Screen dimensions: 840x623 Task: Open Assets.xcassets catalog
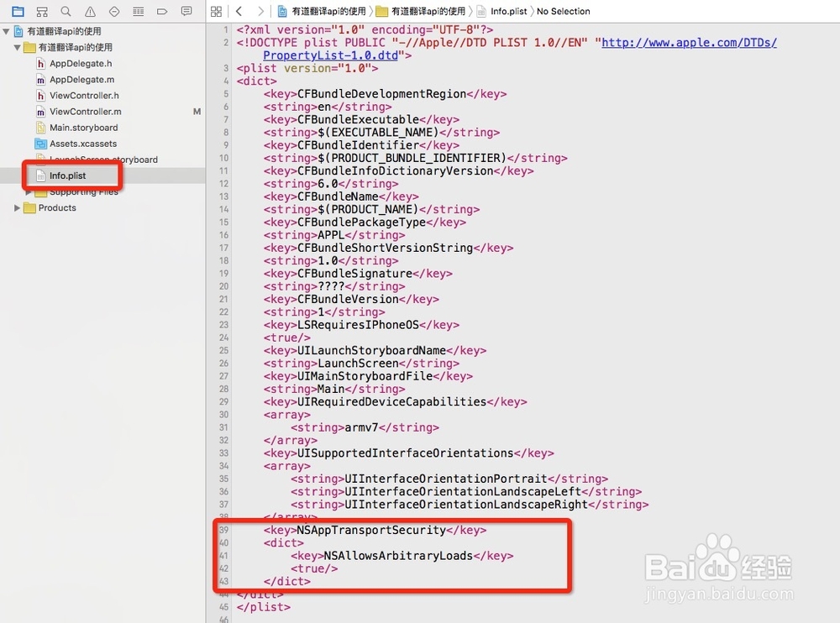pyautogui.click(x=83, y=144)
